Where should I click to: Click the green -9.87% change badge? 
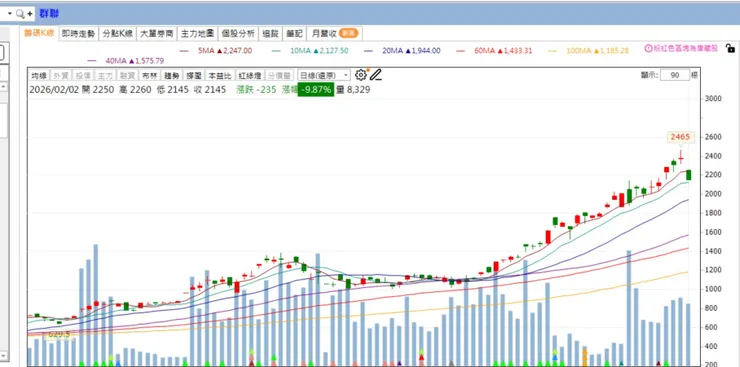316,90
